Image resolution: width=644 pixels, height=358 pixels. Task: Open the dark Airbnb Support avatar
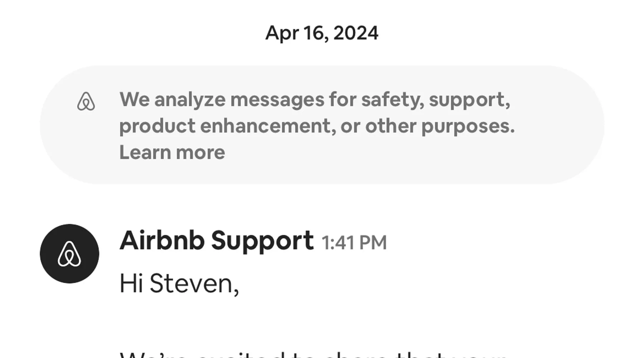click(69, 253)
